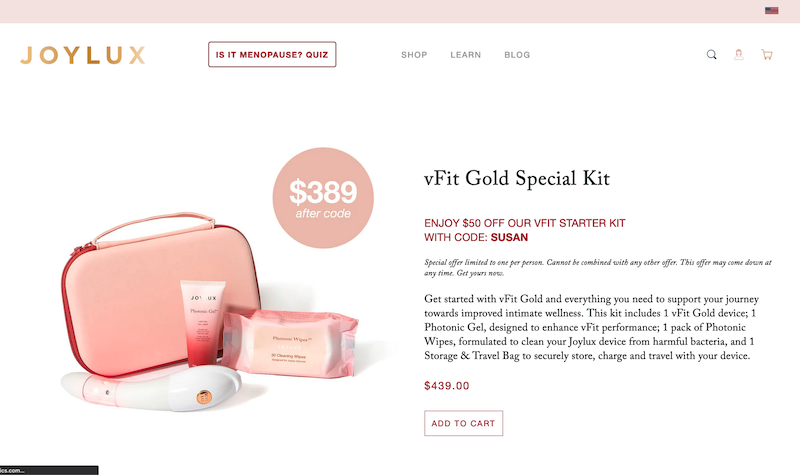Open the SHOP menu
Image resolution: width=800 pixels, height=475 pixels.
click(414, 55)
